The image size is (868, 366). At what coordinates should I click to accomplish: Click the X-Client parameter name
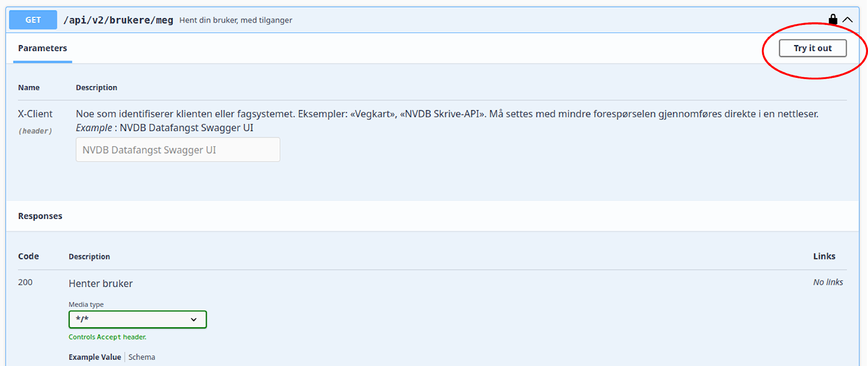click(35, 114)
